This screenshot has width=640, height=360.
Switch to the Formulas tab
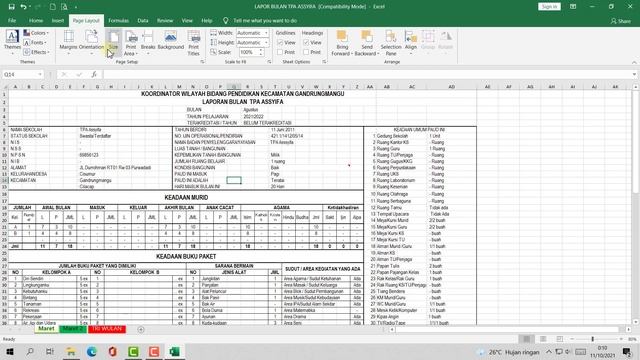pos(118,20)
